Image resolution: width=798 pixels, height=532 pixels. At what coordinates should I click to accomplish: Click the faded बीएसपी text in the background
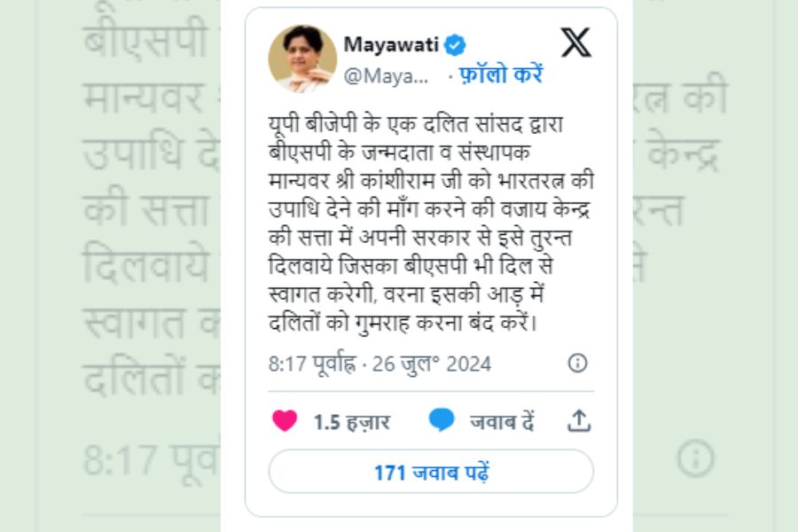[x=145, y=40]
